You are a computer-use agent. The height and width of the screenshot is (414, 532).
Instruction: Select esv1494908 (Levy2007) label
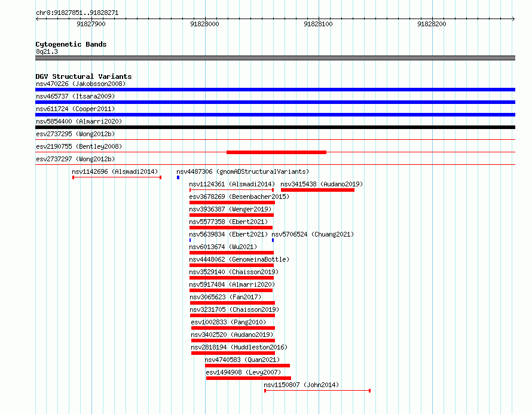click(x=244, y=372)
